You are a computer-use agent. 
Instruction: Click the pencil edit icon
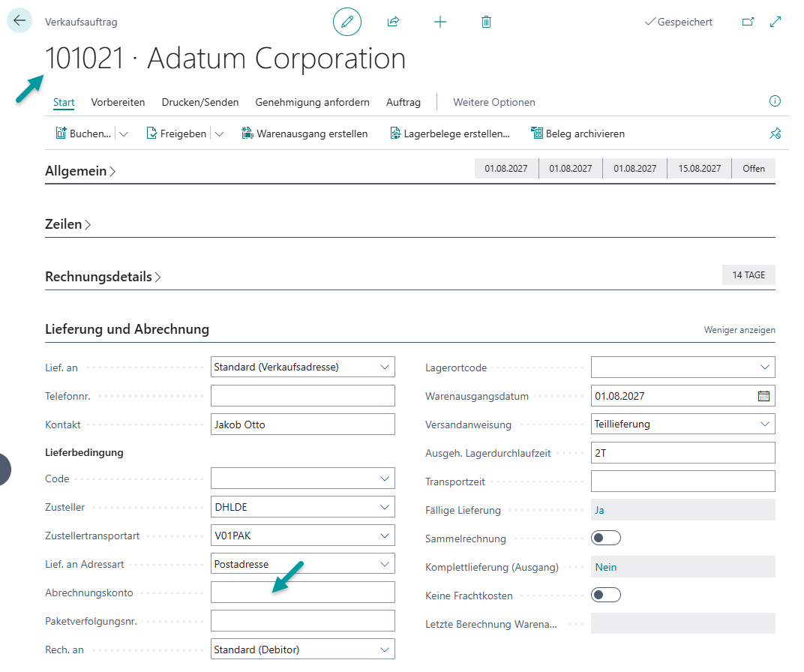(x=347, y=22)
